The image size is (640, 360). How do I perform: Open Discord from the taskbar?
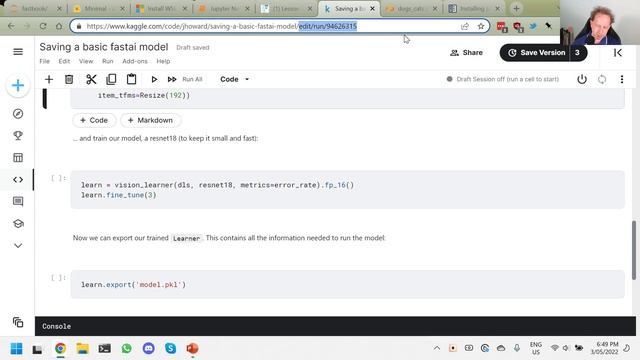(x=149, y=349)
